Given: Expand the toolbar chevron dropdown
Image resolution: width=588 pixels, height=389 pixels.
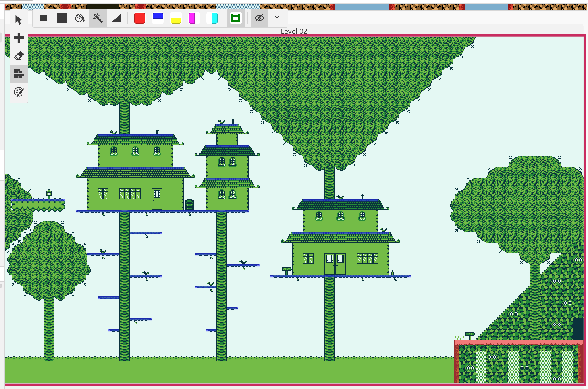Looking at the screenshot, I should [277, 17].
